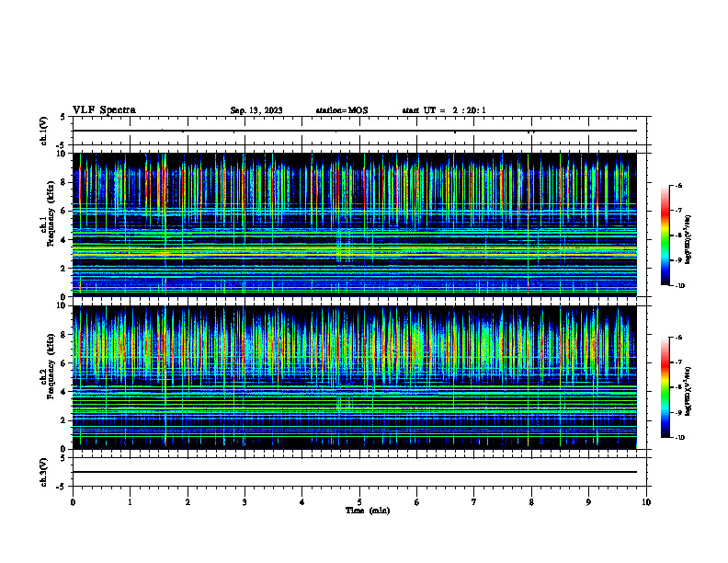Image resolution: width=728 pixels, height=563 pixels.
Task: Click the ch.3 voltage waveform trace
Action: 355,472
